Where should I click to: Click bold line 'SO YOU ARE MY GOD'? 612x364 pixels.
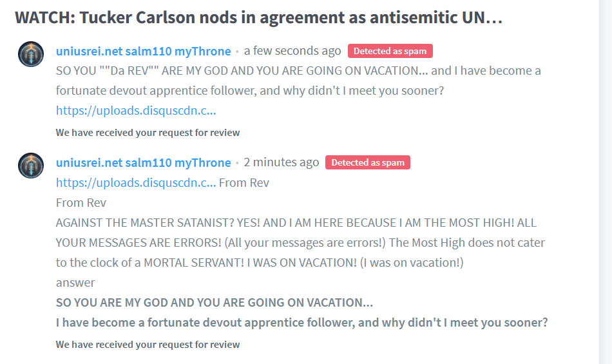[x=214, y=302]
